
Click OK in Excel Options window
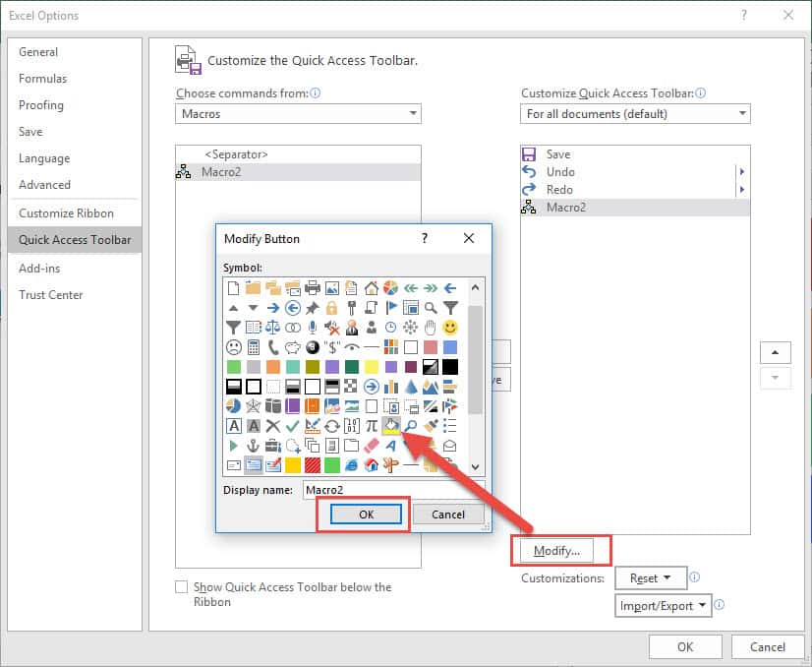[685, 646]
